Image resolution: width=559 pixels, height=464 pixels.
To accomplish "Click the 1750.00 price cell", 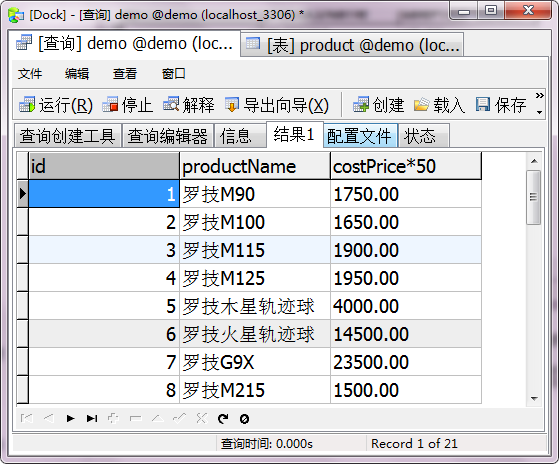I will click(x=406, y=194).
